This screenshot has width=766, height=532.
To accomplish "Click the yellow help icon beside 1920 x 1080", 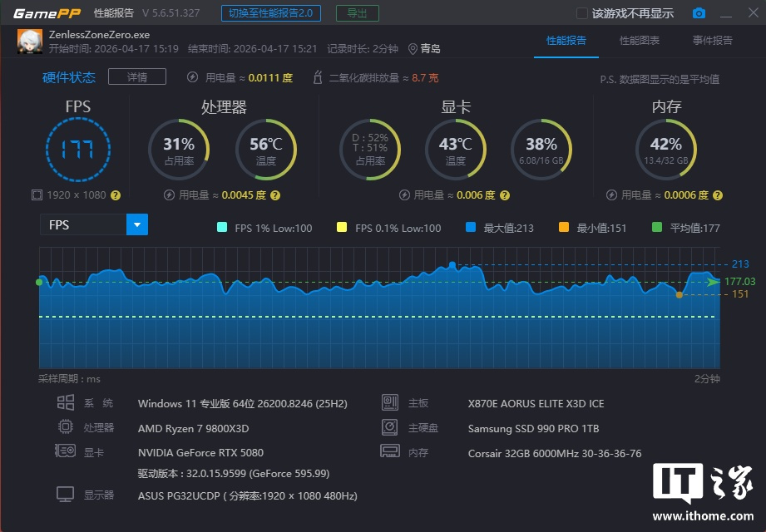I will coord(116,195).
